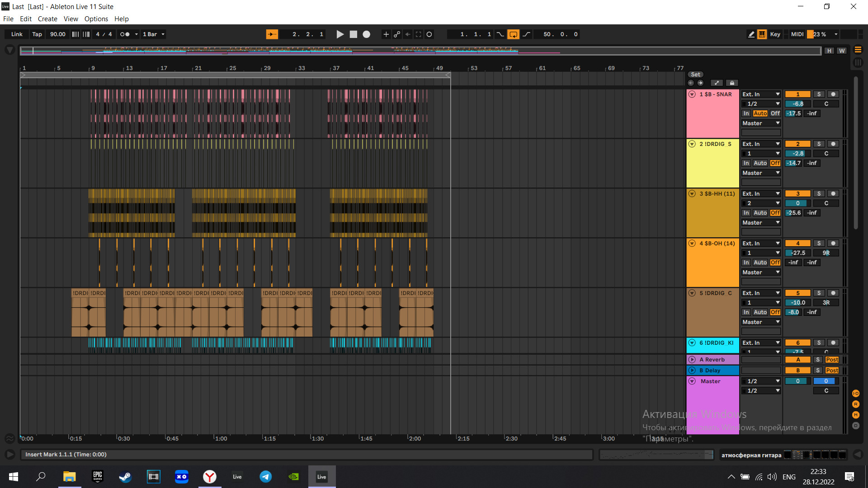Open the Create menu
The image size is (868, 488).
(x=47, y=19)
